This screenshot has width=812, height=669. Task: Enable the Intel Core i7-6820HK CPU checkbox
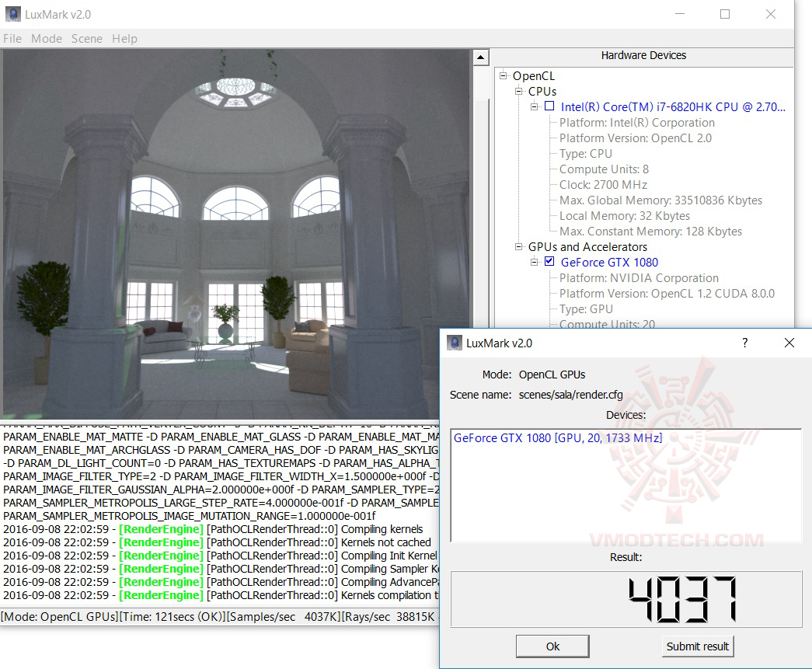point(549,106)
